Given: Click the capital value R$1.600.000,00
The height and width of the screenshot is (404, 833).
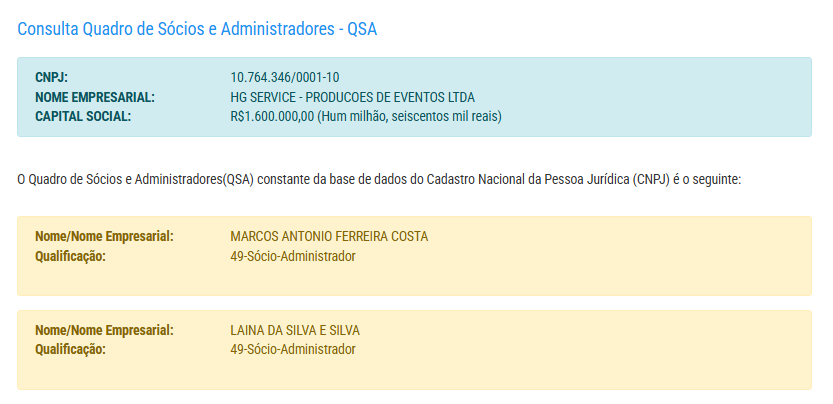Looking at the screenshot, I should click(x=272, y=117).
